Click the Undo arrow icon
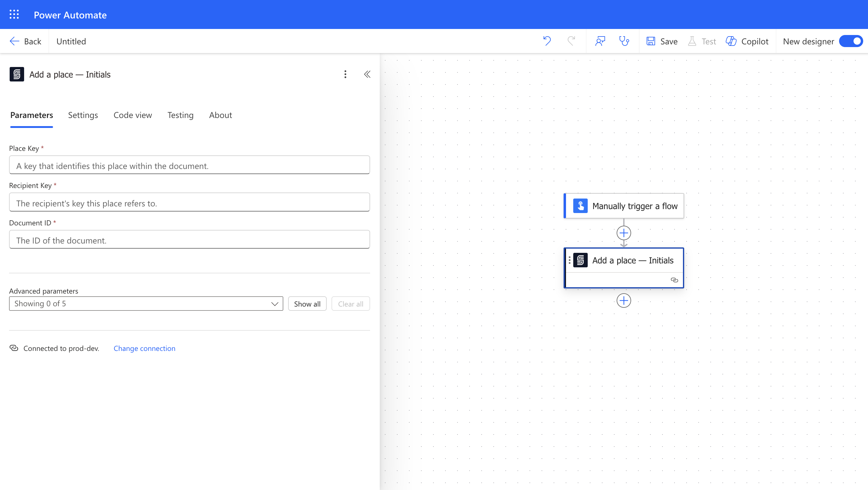This screenshot has width=868, height=490. pyautogui.click(x=547, y=41)
